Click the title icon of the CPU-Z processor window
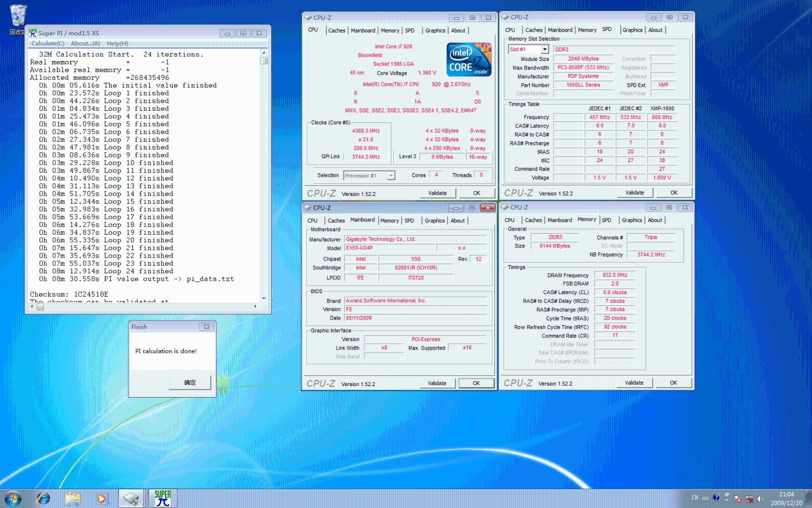The image size is (812, 508). [308, 18]
